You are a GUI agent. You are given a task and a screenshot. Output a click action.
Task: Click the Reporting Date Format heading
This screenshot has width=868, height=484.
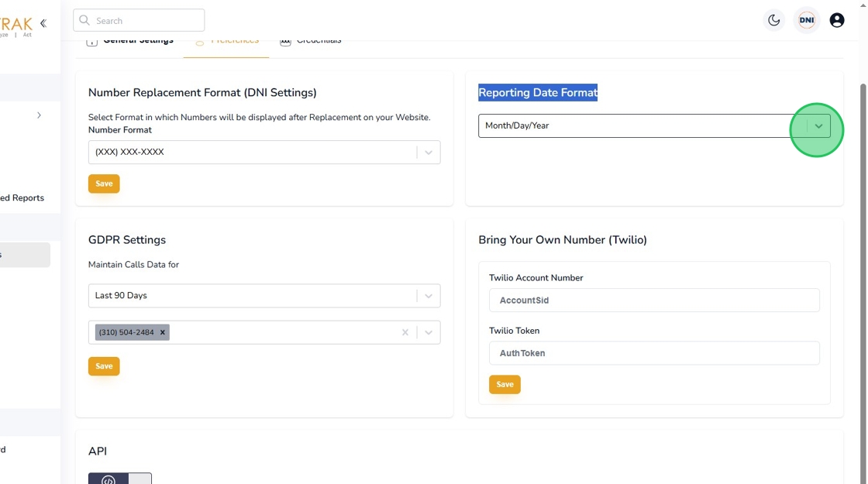[x=538, y=92]
